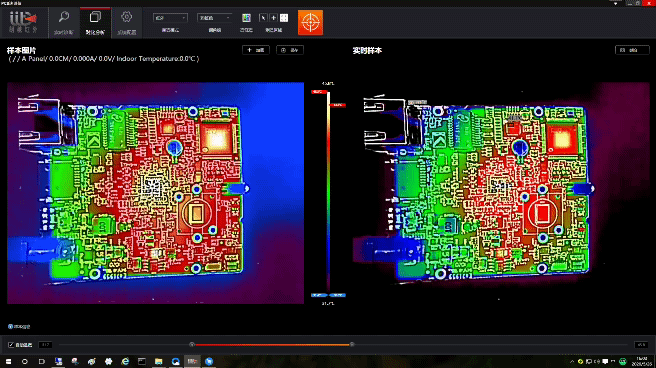Switch to the comparison analysis tab
Screen dimensions: 656x368
click(x=95, y=23)
